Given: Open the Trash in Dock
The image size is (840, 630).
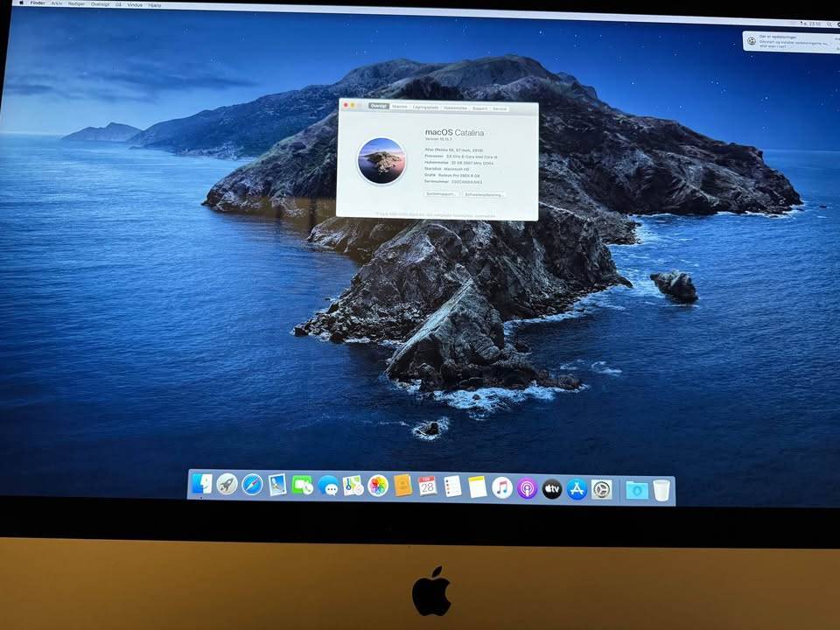Looking at the screenshot, I should point(661,491).
